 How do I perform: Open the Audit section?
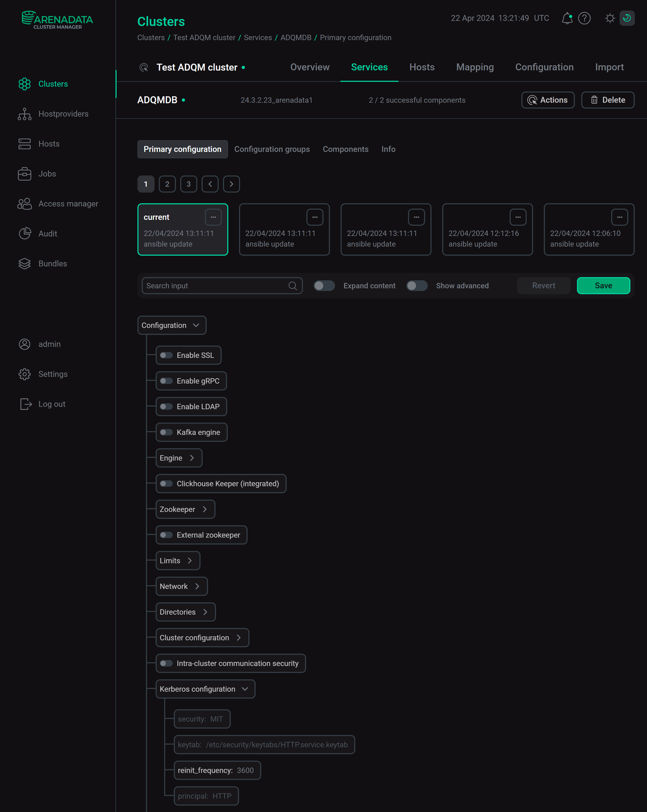(x=38, y=233)
